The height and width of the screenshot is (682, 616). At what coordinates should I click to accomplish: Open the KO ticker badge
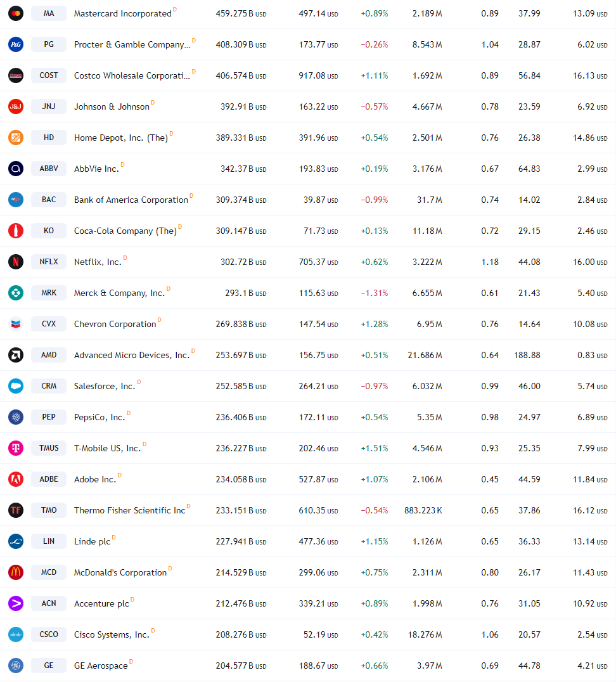point(49,231)
